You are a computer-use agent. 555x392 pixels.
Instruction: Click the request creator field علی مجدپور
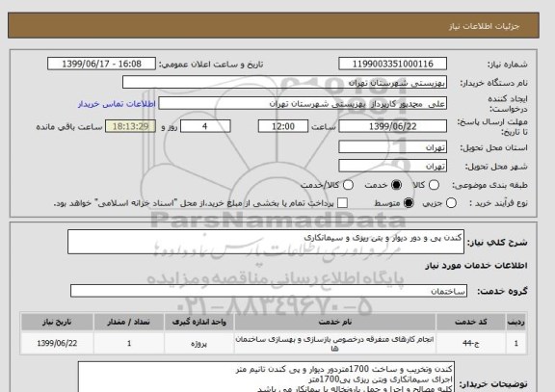(x=303, y=104)
